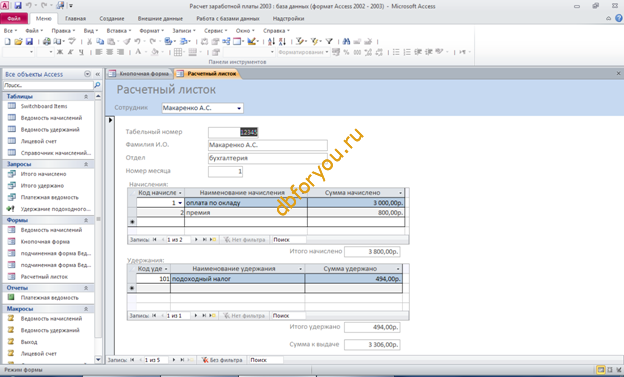The width and height of the screenshot is (624, 377).
Task: Collapse the Макросы group in navigation pane
Action: [x=86, y=309]
